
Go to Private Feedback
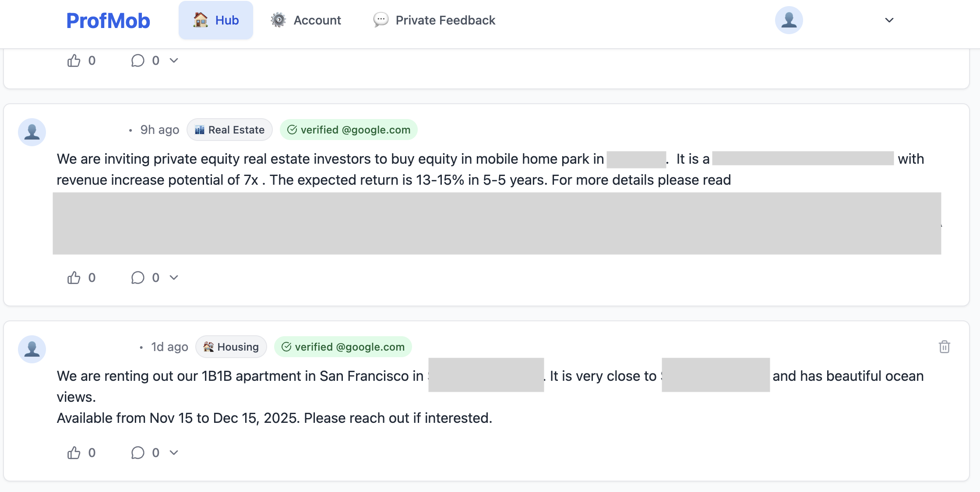tap(434, 20)
